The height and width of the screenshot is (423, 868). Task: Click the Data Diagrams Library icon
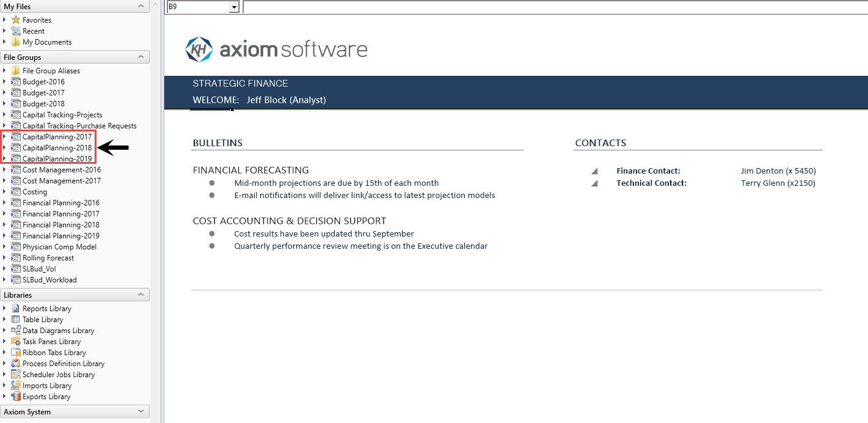click(16, 331)
